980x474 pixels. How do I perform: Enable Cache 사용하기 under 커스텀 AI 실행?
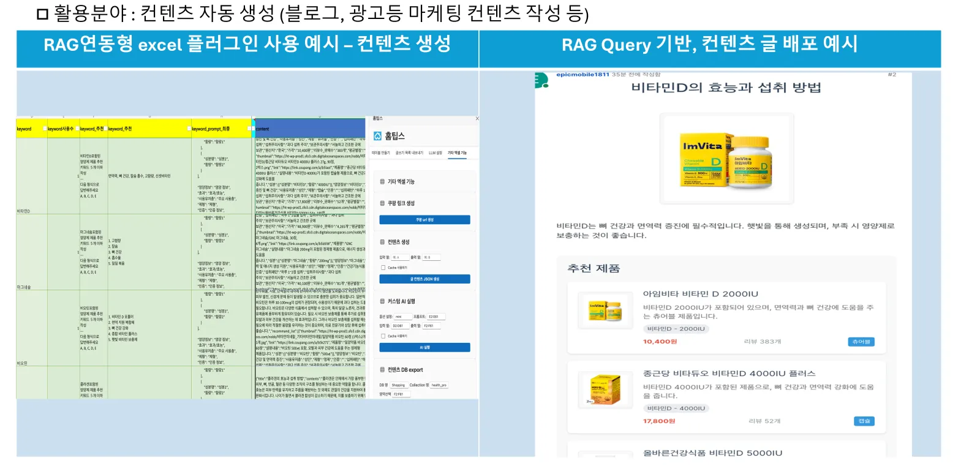pos(383,336)
